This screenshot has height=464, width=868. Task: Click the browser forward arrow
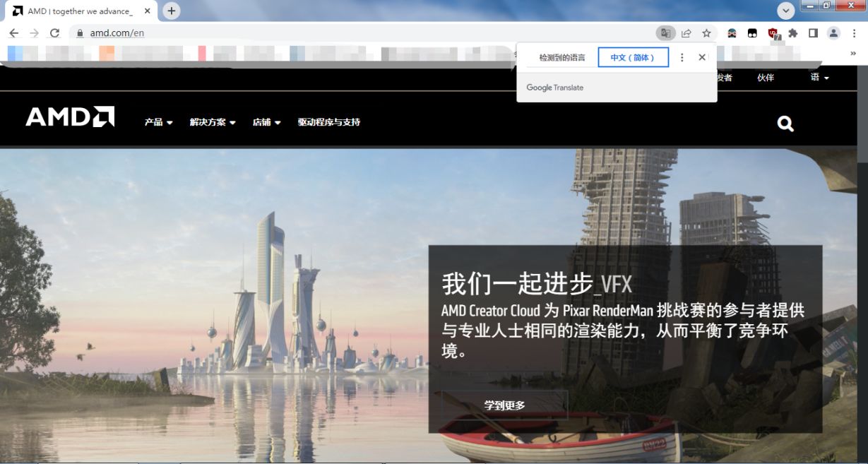(34, 33)
